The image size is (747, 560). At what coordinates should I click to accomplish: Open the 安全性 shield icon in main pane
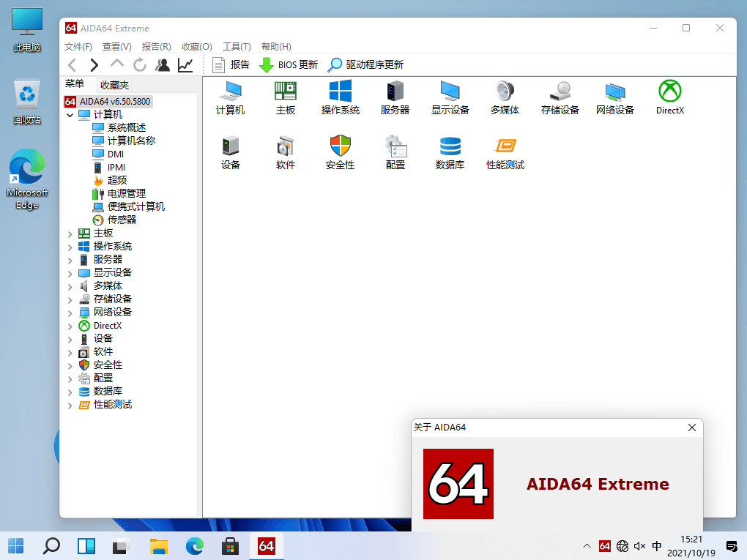[x=340, y=152]
